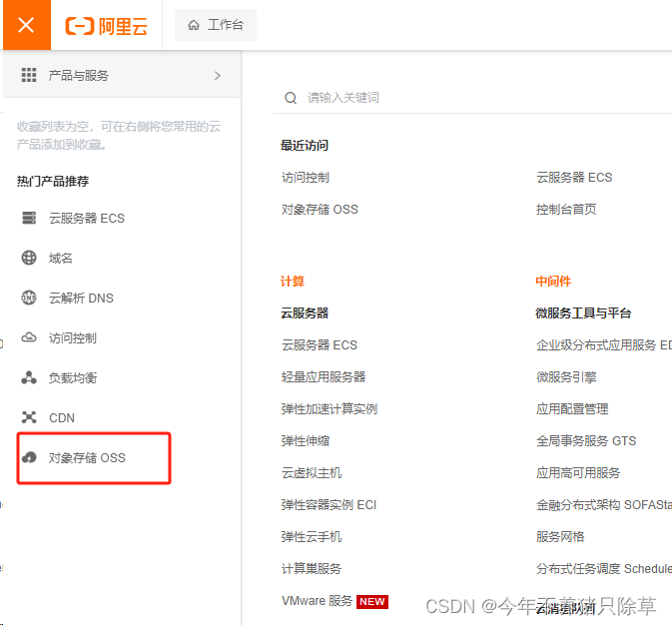Open 云服务器 ECS under 最近访问
This screenshot has height=625, width=672.
click(574, 177)
